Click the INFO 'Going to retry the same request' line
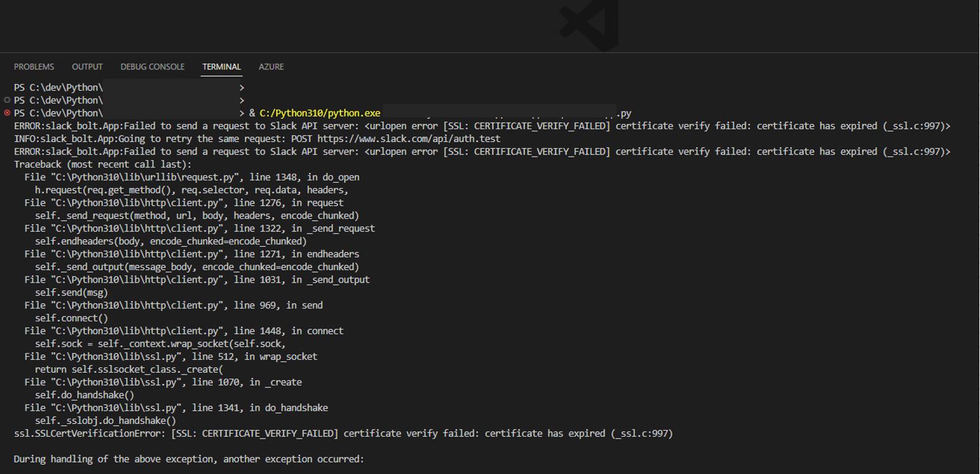980x474 pixels. [x=258, y=139]
